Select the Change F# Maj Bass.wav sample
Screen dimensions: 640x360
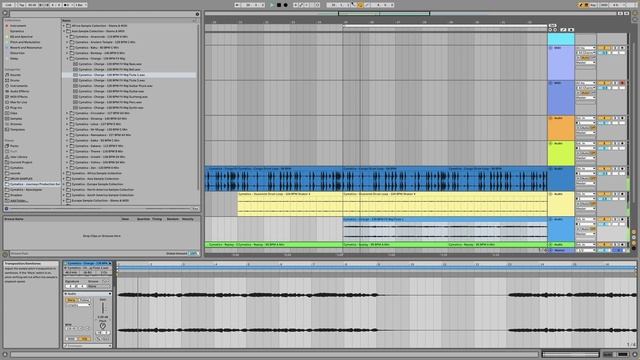[x=110, y=64]
